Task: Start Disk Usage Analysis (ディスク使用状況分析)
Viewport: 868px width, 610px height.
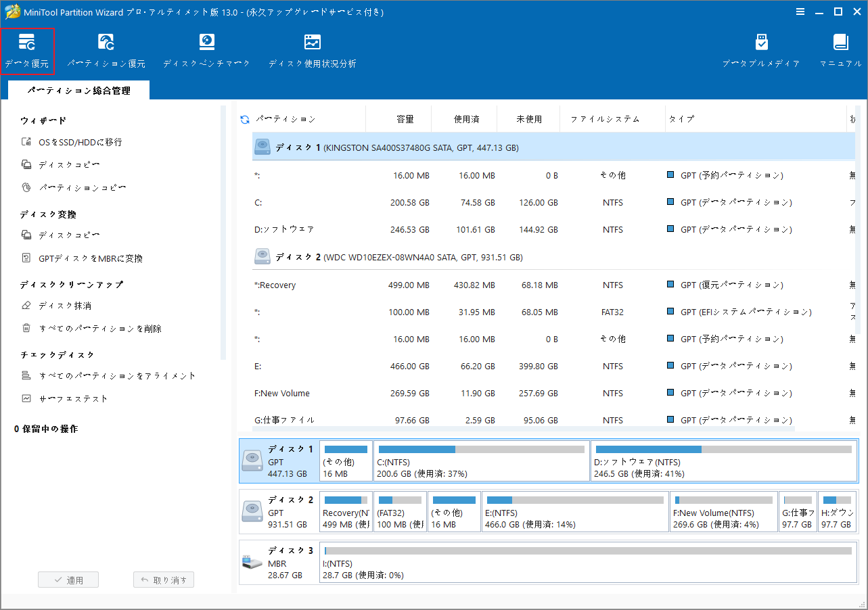Action: point(312,51)
